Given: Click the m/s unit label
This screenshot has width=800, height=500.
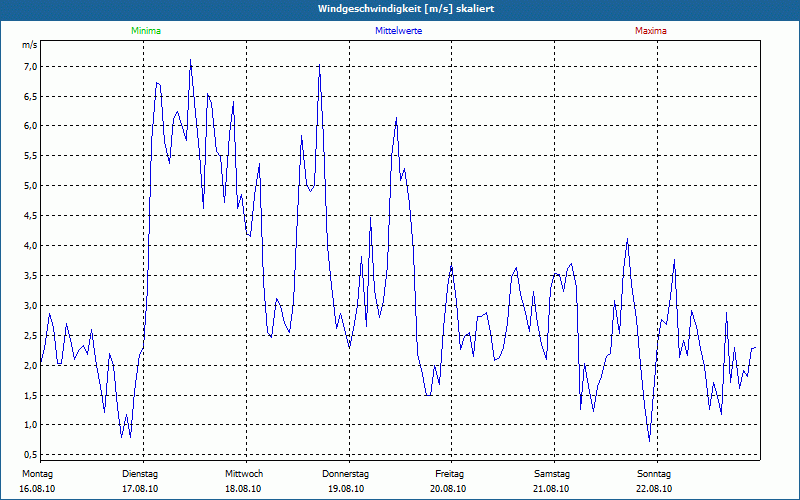Looking at the screenshot, I should (30, 45).
